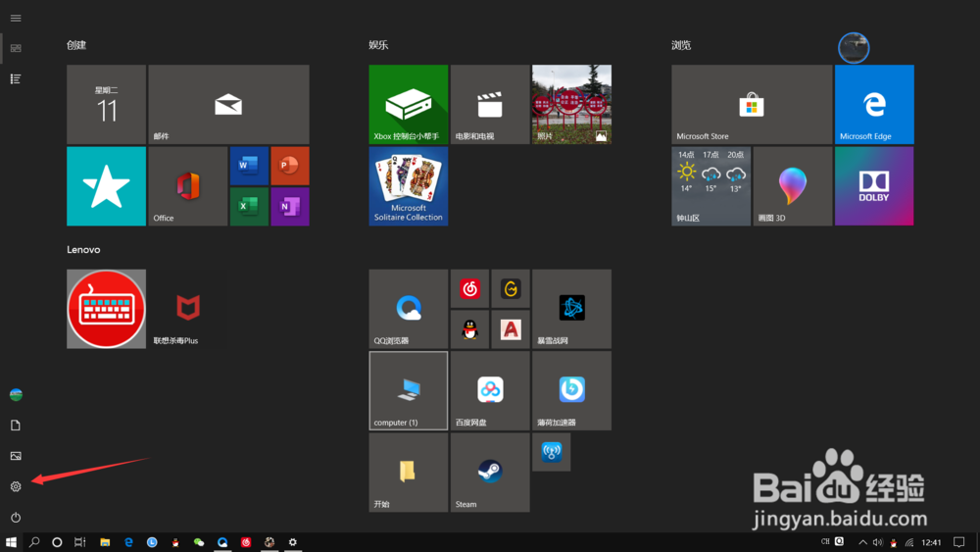
Task: Launch 薄荷加速器 tile
Action: tap(572, 390)
